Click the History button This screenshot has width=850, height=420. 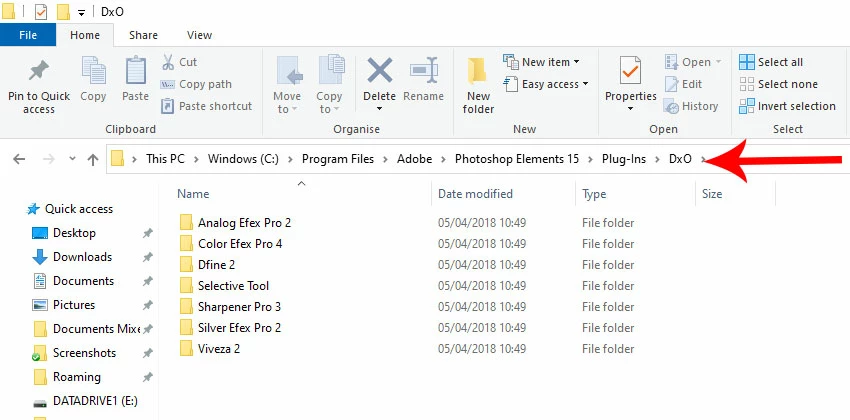(x=691, y=106)
